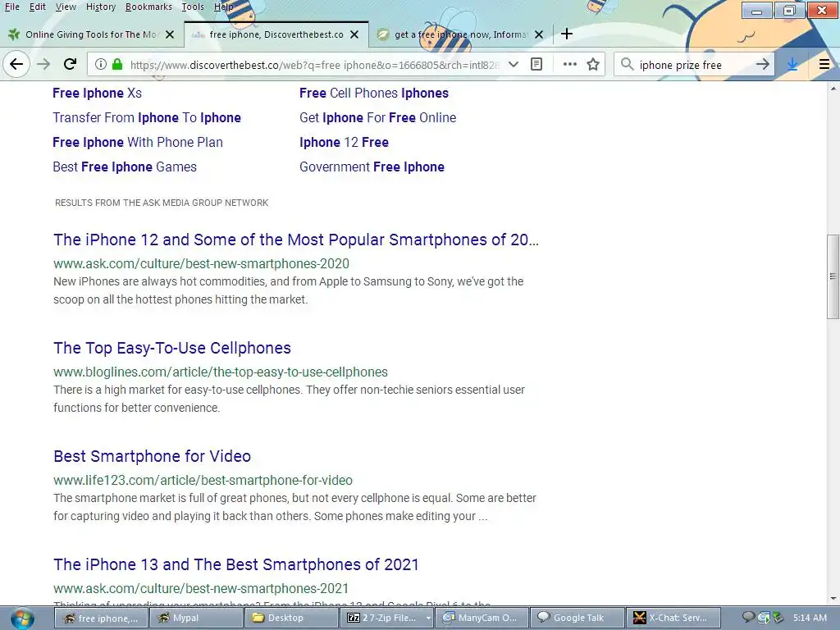Switch to Online Giving Tools tab
Viewport: 840px width, 630px height.
click(92, 34)
